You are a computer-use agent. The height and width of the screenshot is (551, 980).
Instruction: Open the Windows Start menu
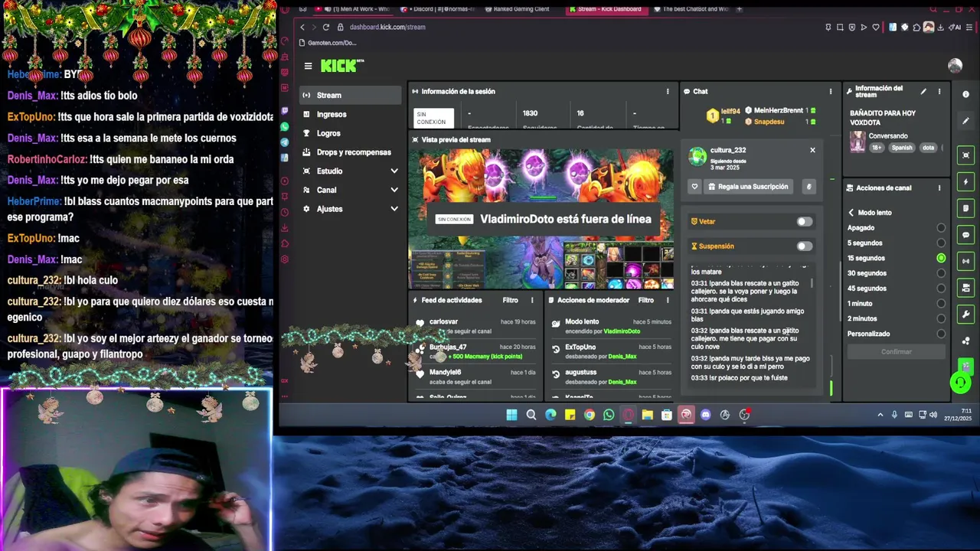click(511, 415)
